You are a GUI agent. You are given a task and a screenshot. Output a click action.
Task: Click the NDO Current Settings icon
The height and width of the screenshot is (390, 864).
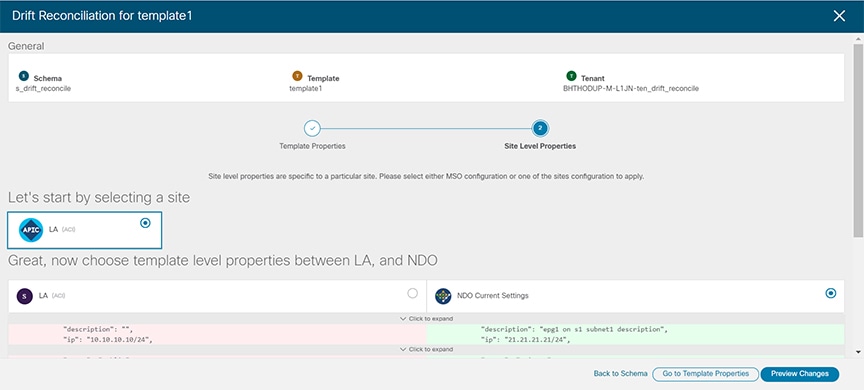[443, 296]
